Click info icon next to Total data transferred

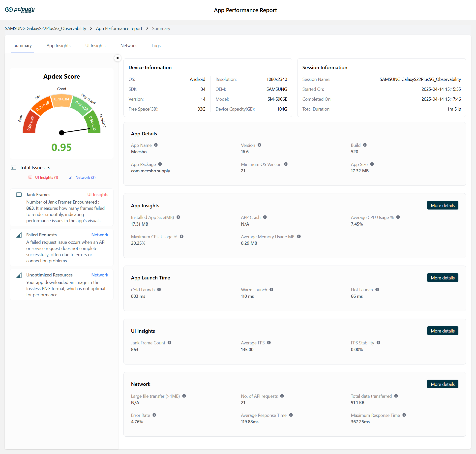(x=396, y=396)
